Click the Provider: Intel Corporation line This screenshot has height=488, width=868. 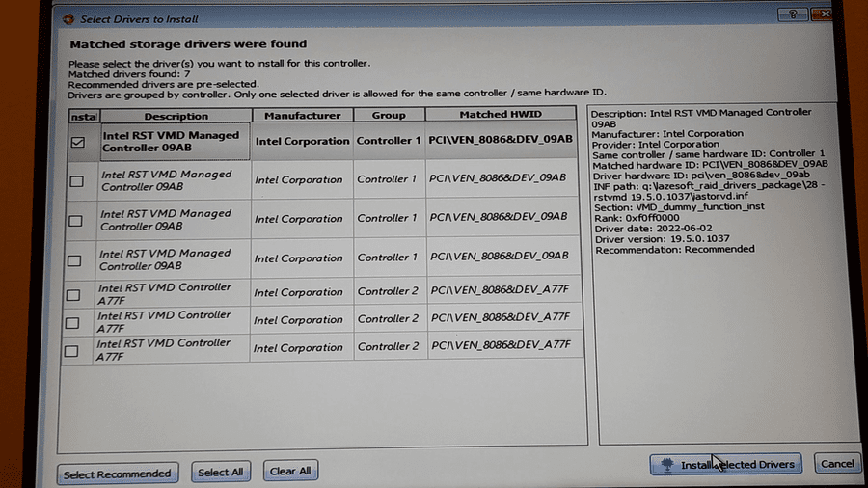(x=656, y=145)
